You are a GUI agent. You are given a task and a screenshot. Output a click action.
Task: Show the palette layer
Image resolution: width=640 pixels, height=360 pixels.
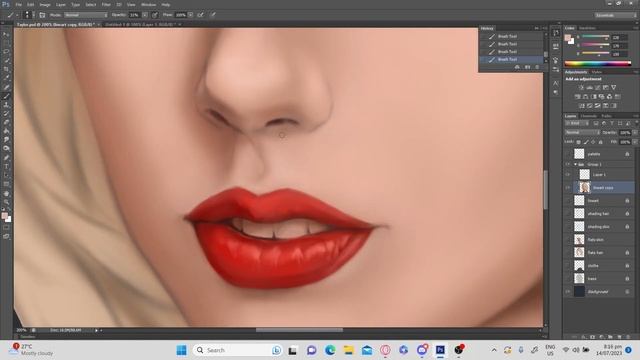point(568,154)
